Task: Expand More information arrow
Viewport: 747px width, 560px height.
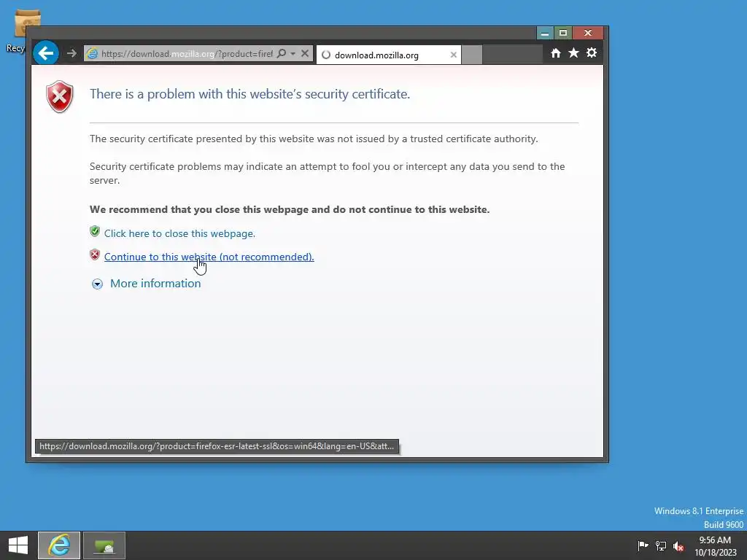Action: coord(97,284)
